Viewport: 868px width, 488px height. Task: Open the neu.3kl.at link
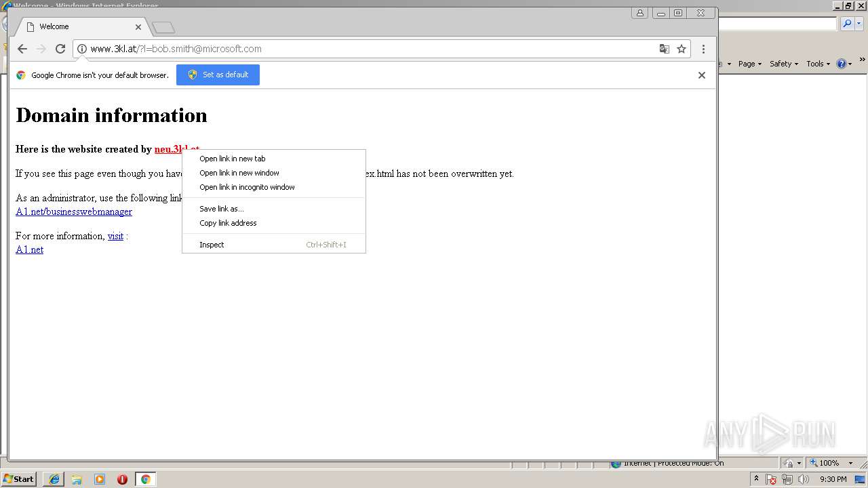167,149
